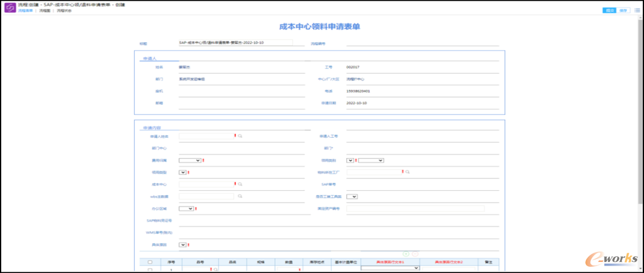Tick the select-all checkbox in the table header
The width and height of the screenshot is (644, 273).
point(150,262)
